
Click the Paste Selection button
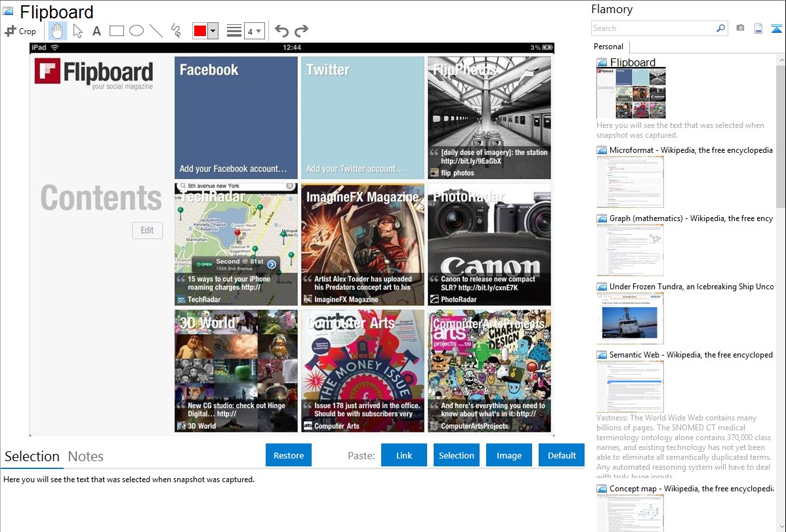tap(456, 455)
